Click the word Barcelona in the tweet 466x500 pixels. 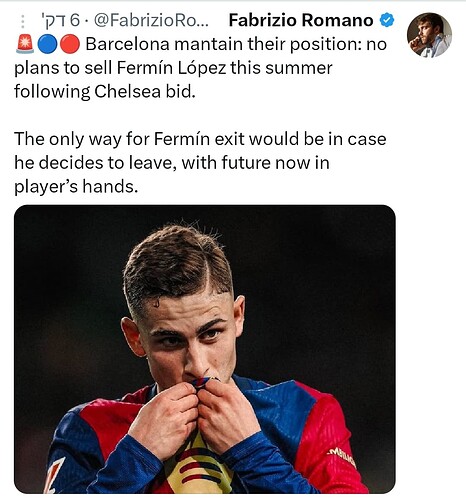128,44
